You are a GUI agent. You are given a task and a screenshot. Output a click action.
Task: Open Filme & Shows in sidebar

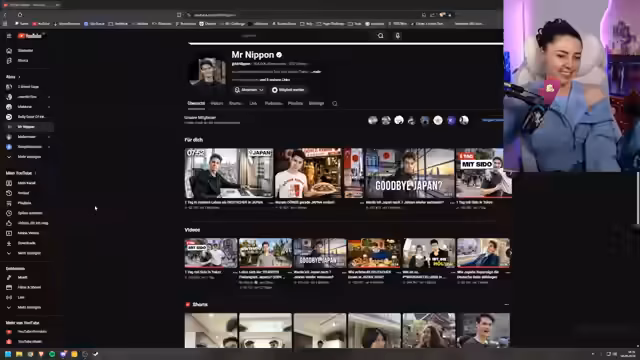[x=29, y=287]
